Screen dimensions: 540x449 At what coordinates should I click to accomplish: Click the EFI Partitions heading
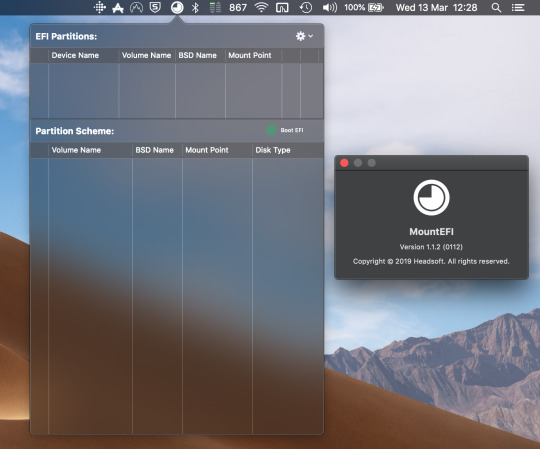tap(66, 36)
